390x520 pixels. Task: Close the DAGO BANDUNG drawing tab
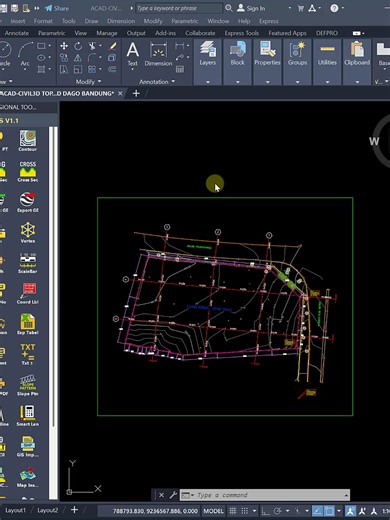[x=120, y=94]
